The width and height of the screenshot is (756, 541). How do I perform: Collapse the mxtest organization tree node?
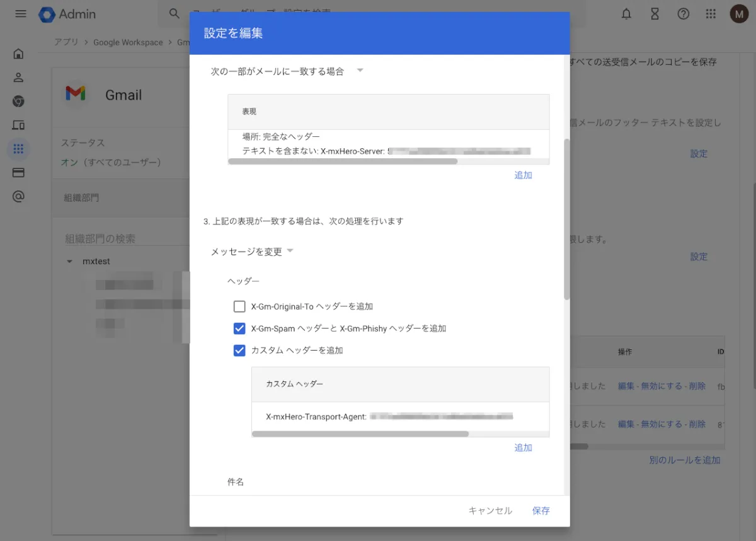[x=70, y=261]
